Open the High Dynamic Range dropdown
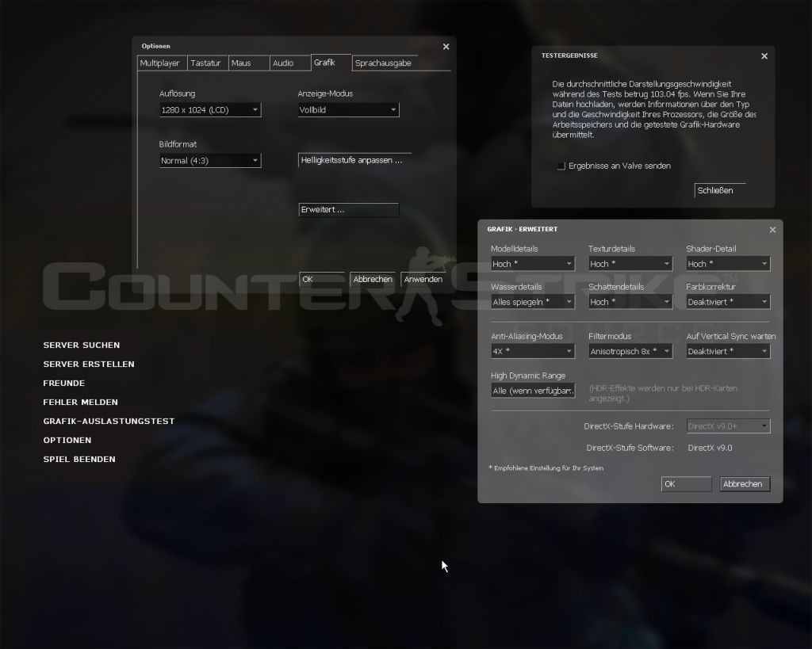 coord(532,391)
